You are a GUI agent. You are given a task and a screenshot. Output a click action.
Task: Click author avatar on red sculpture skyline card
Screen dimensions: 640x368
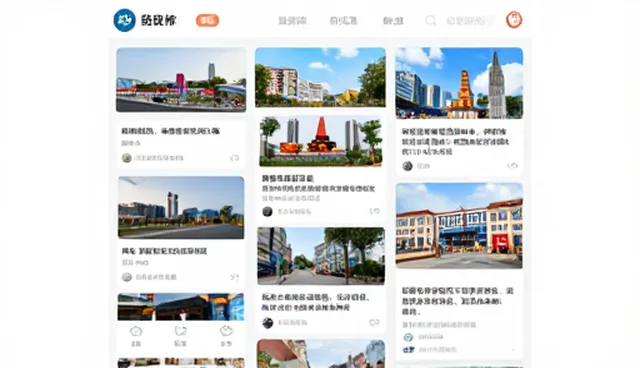click(x=127, y=158)
